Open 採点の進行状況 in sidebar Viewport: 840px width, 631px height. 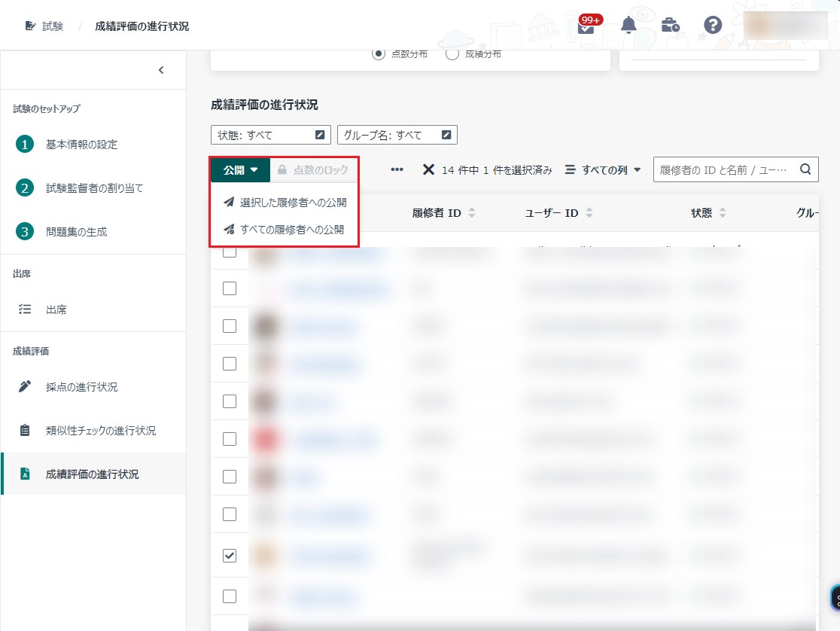pyautogui.click(x=81, y=386)
